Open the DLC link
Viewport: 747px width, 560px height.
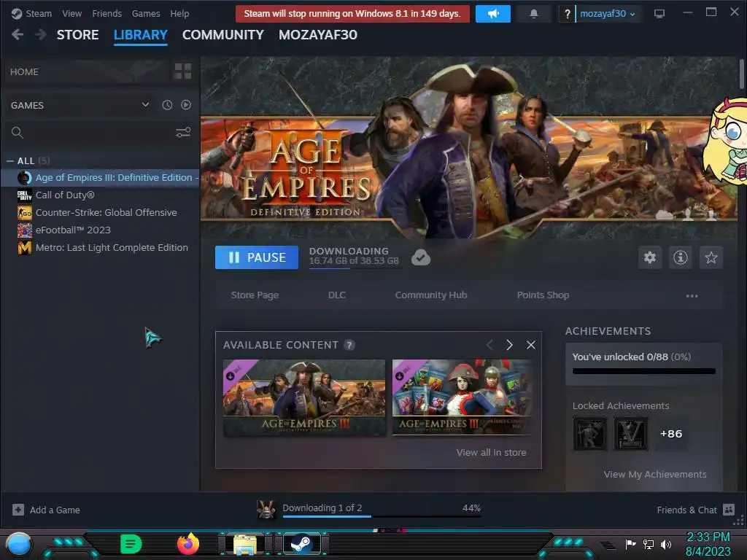pos(337,295)
